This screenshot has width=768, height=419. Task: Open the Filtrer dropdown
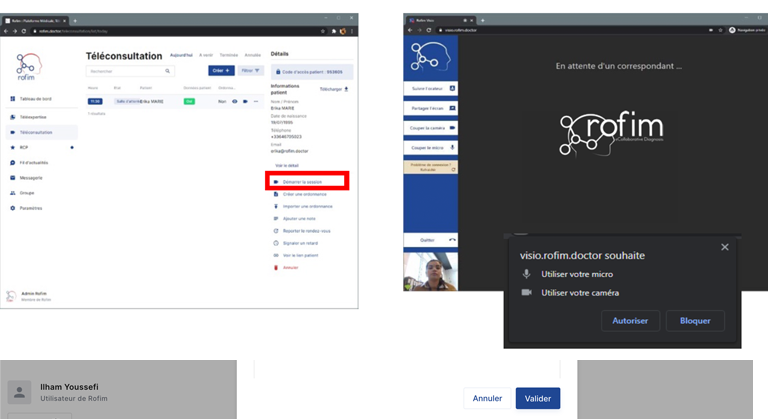[251, 71]
